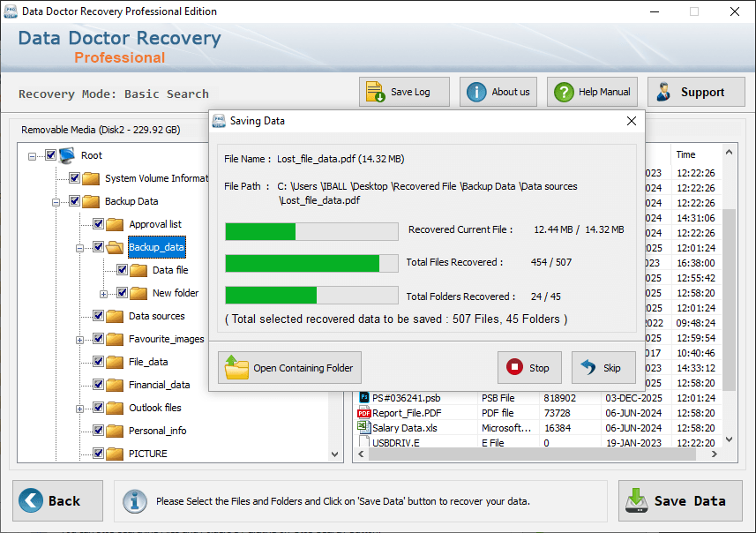The height and width of the screenshot is (533, 756).
Task: Open the Help Manual
Action: click(592, 92)
